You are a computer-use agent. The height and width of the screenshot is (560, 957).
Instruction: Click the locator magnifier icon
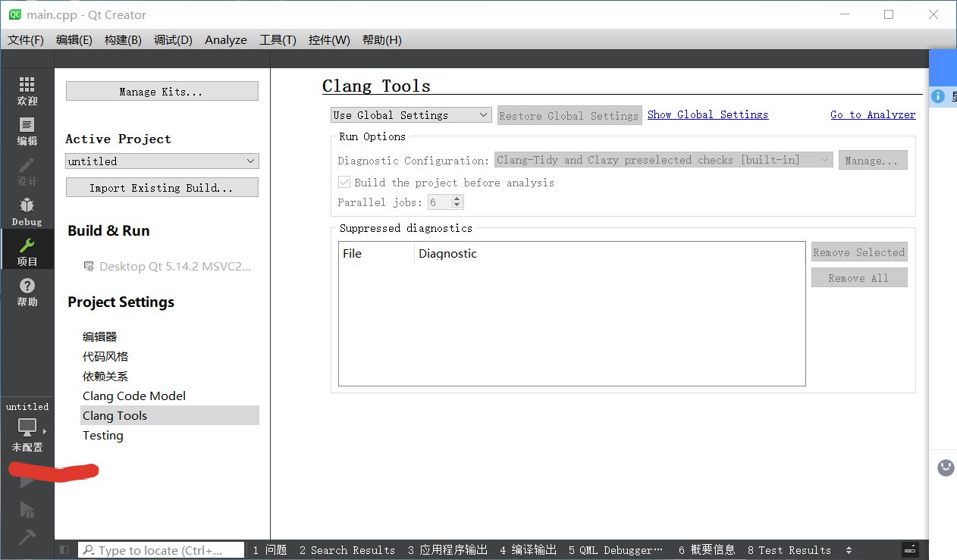coord(89,550)
